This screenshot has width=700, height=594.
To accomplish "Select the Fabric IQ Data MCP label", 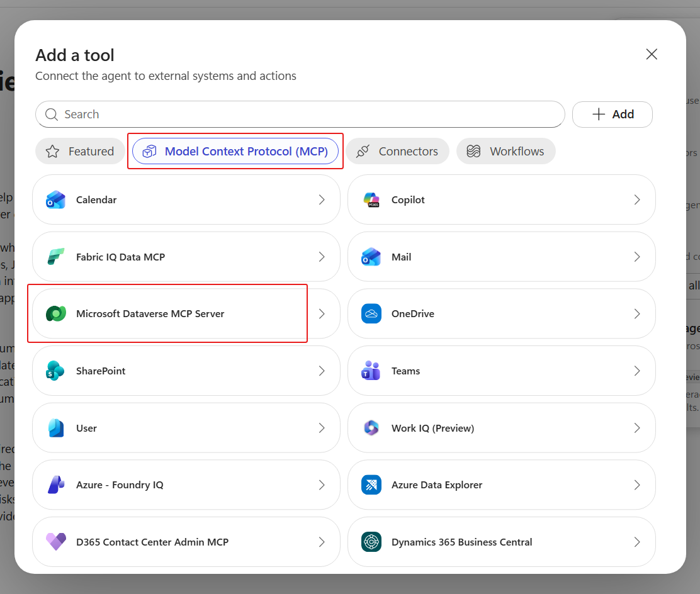I will (x=120, y=257).
